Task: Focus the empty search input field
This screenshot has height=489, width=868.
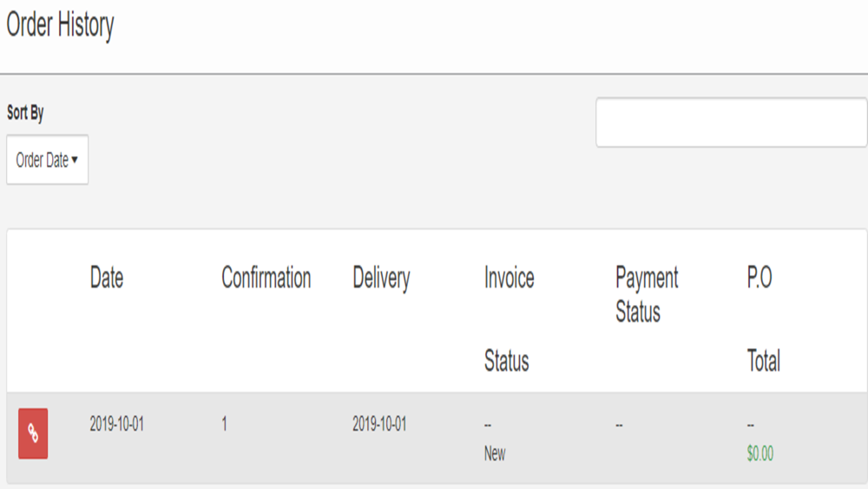Action: click(x=731, y=122)
